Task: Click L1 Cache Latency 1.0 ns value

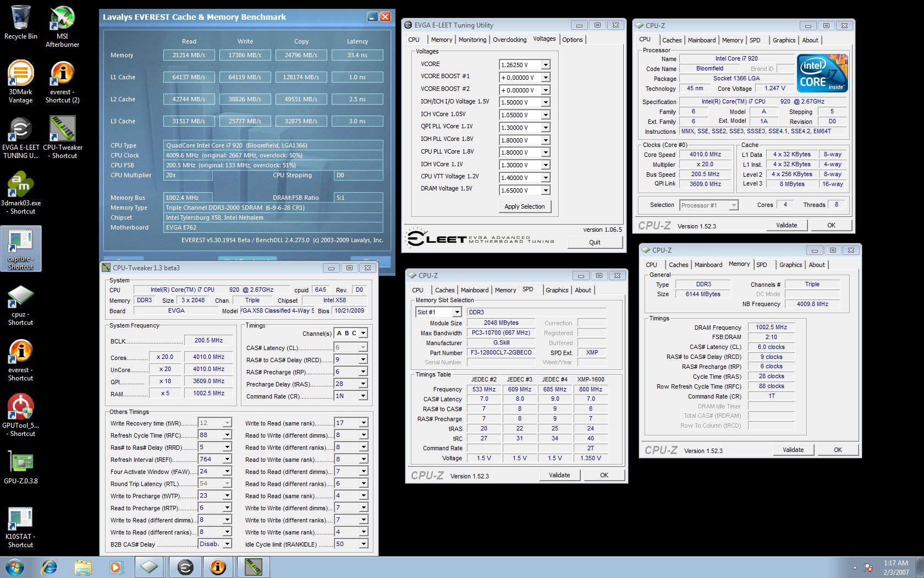Action: 357,77
